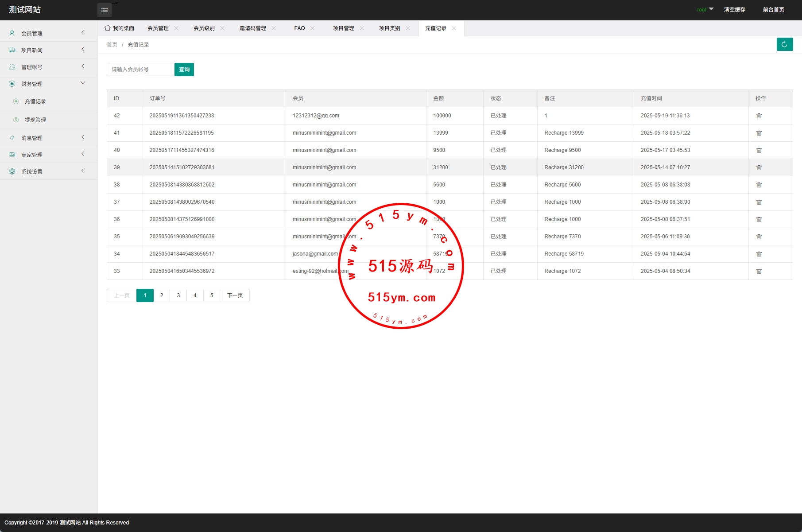Collapse the 财务管理 sidebar section

click(49, 84)
